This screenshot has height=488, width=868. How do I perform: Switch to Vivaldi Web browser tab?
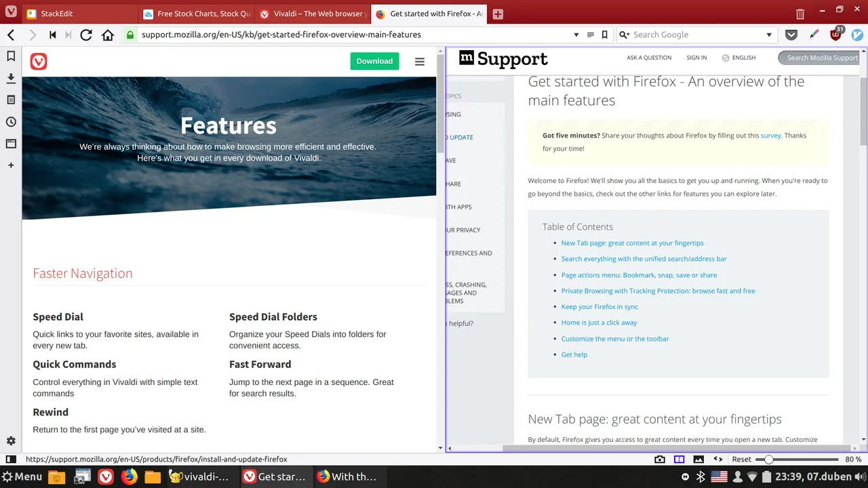pyautogui.click(x=313, y=14)
